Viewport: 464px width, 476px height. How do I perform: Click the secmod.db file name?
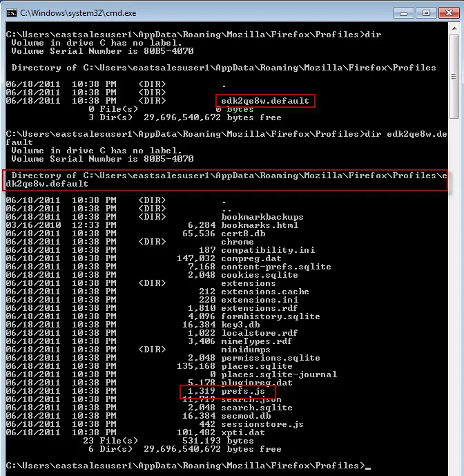tap(246, 416)
